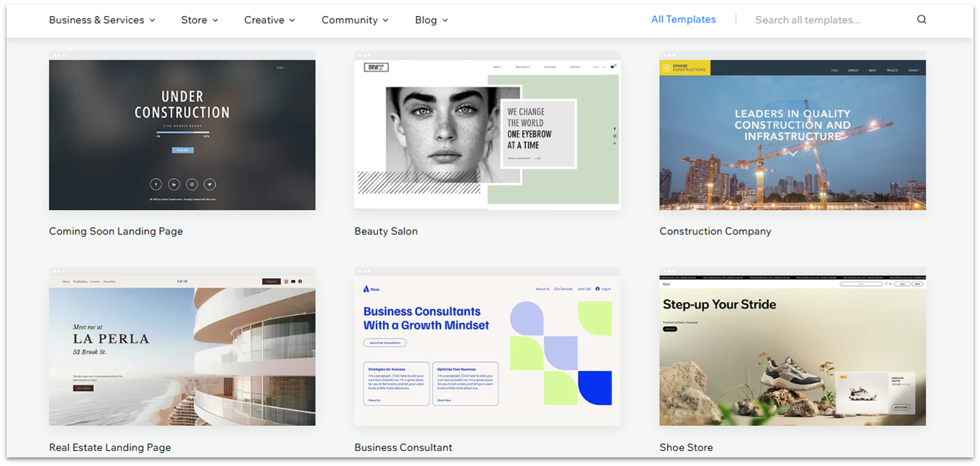Viewport: 980px width, 466px height.
Task: Expand the Business & Services menu
Action: [102, 20]
